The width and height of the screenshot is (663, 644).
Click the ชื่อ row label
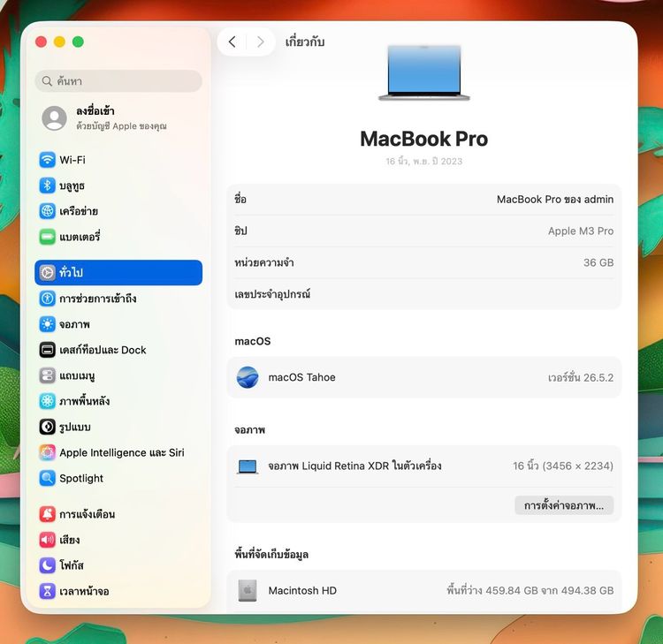pos(240,200)
